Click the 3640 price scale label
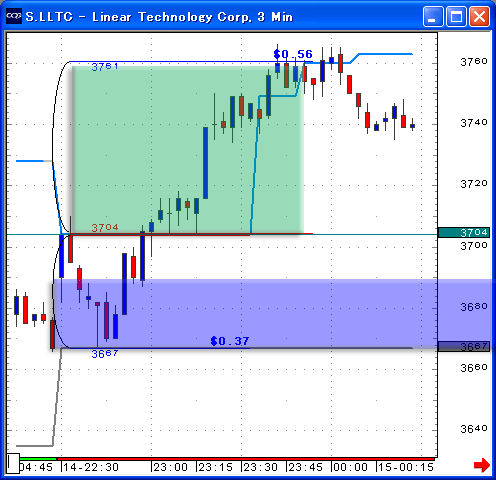The height and width of the screenshot is (480, 496). point(474,429)
